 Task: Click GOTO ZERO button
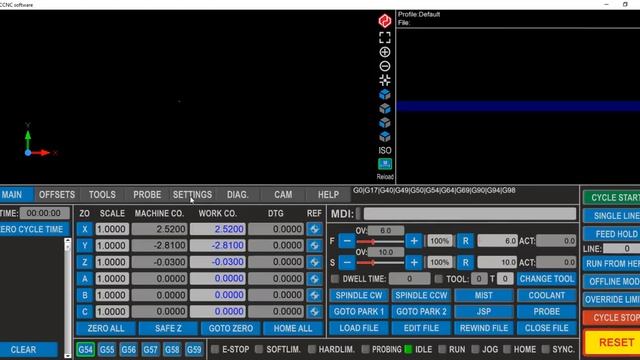tap(231, 328)
